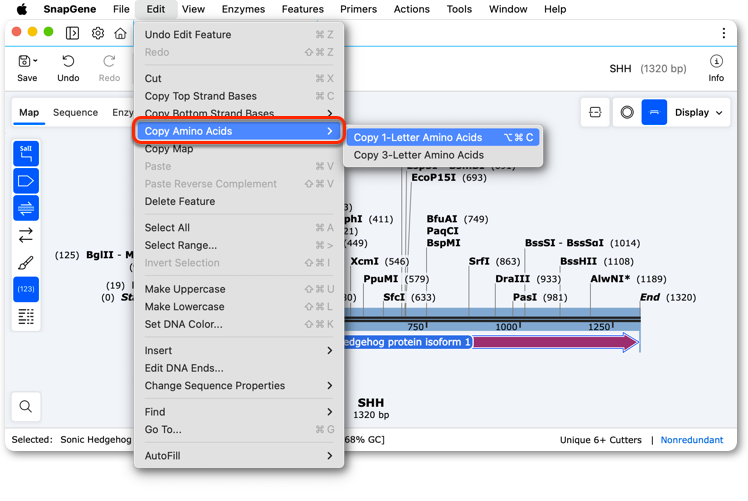The width and height of the screenshot is (748, 501).
Task: Go to the home launch screen icon
Action: [121, 33]
